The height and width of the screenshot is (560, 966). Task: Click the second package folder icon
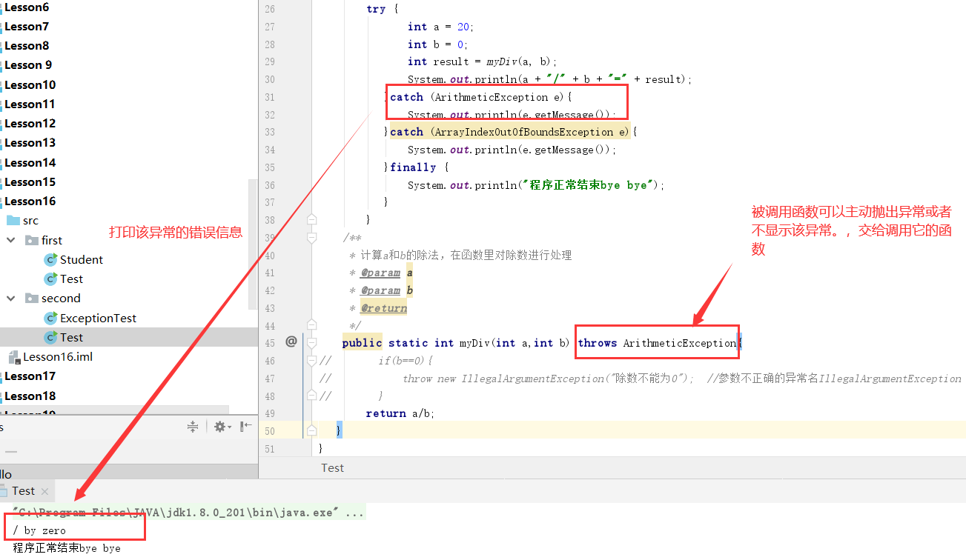click(x=32, y=299)
